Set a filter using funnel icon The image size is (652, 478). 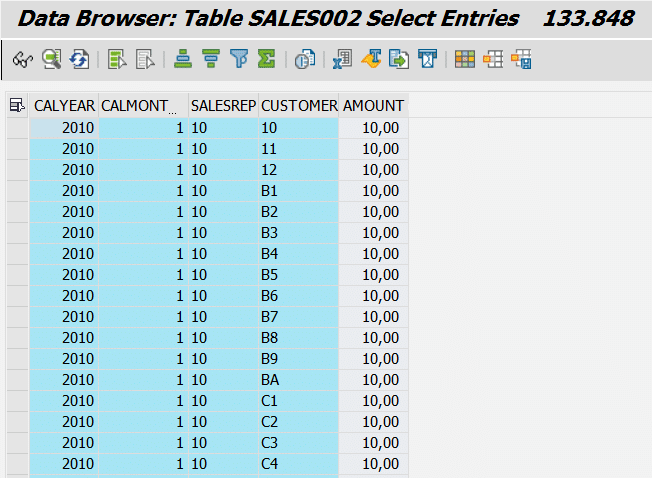(238, 60)
